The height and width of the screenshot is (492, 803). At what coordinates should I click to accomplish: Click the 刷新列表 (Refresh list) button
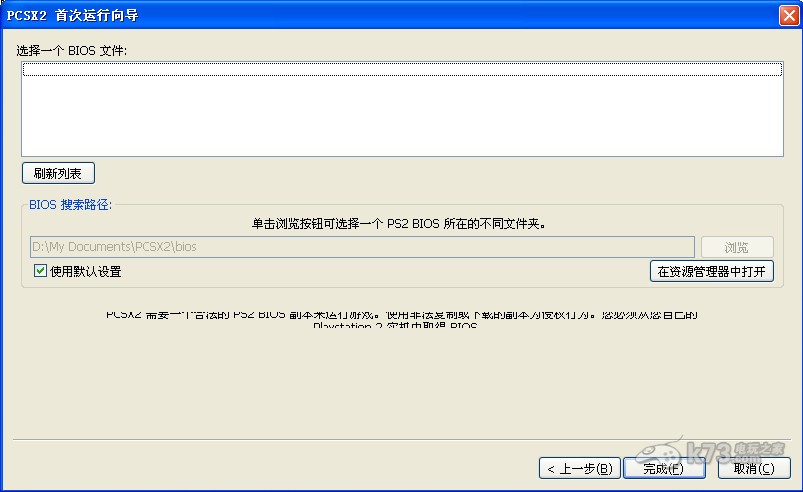pos(58,173)
